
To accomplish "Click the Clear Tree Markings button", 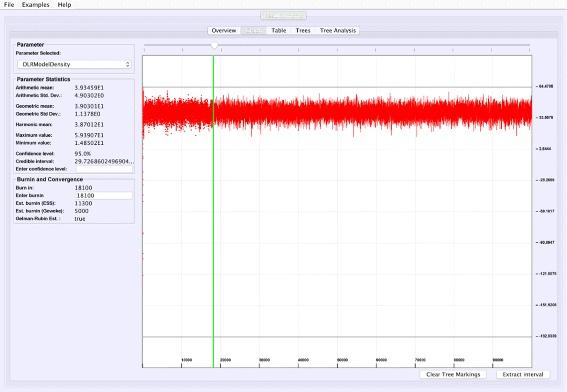I will point(453,375).
